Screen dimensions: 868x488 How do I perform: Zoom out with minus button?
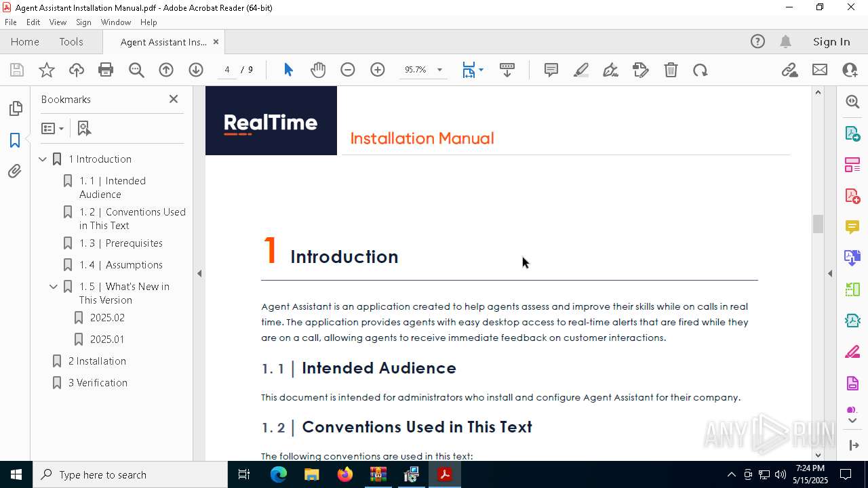[348, 70]
